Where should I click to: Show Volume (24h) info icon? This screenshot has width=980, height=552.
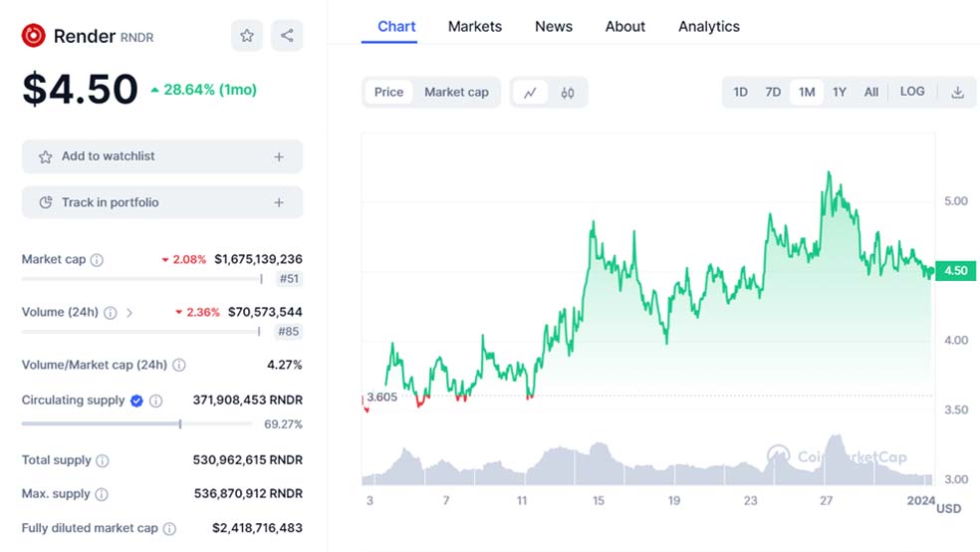click(x=110, y=313)
